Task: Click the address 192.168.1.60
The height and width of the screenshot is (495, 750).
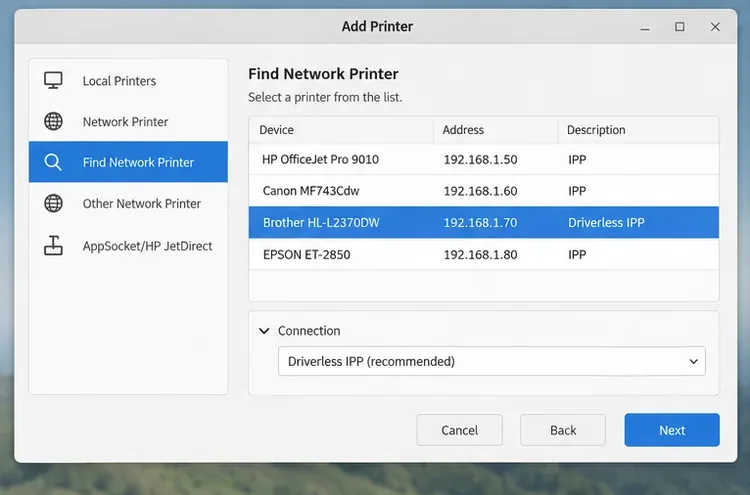Action: coord(480,191)
